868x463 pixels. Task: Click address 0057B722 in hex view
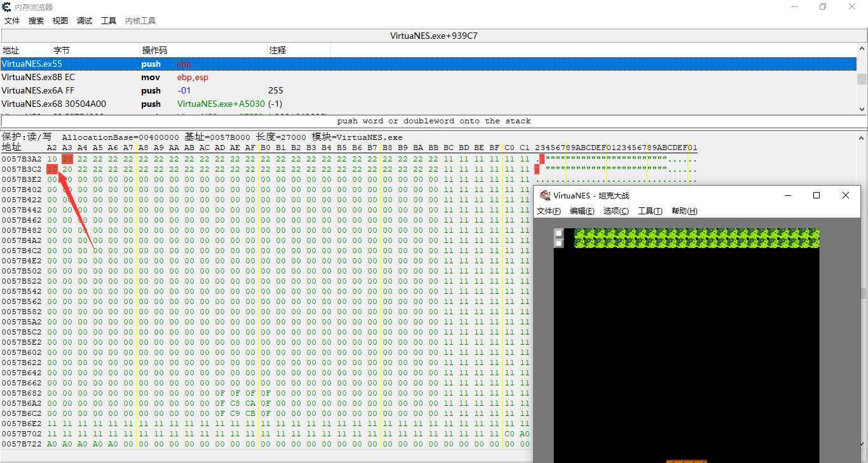point(22,444)
